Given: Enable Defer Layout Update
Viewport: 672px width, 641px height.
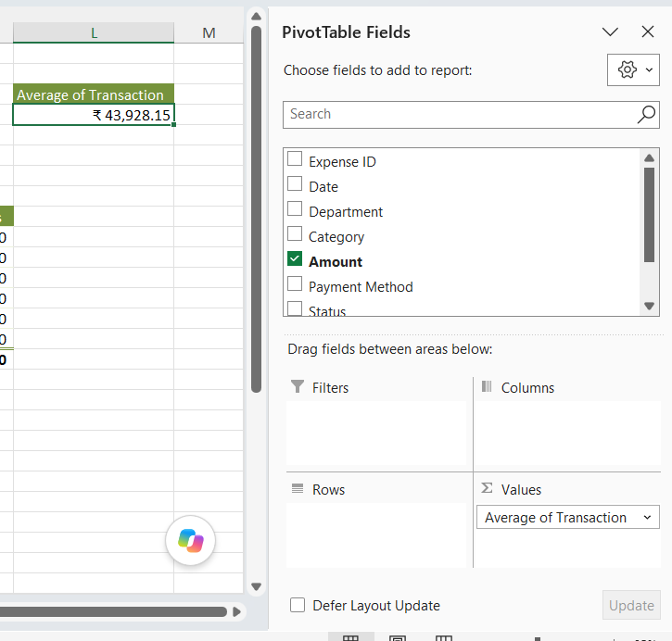Looking at the screenshot, I should pos(298,605).
